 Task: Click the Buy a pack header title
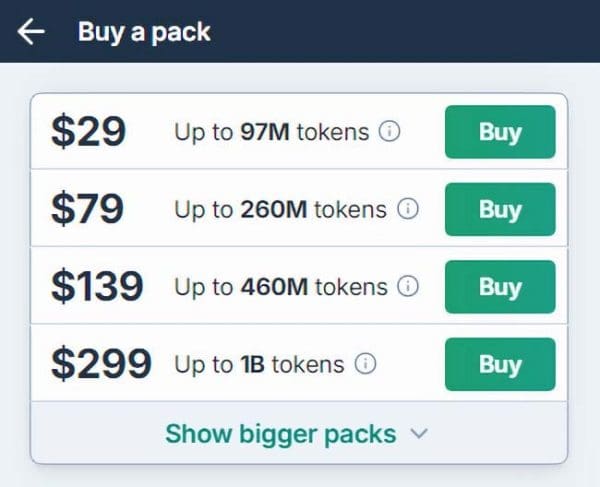[144, 32]
